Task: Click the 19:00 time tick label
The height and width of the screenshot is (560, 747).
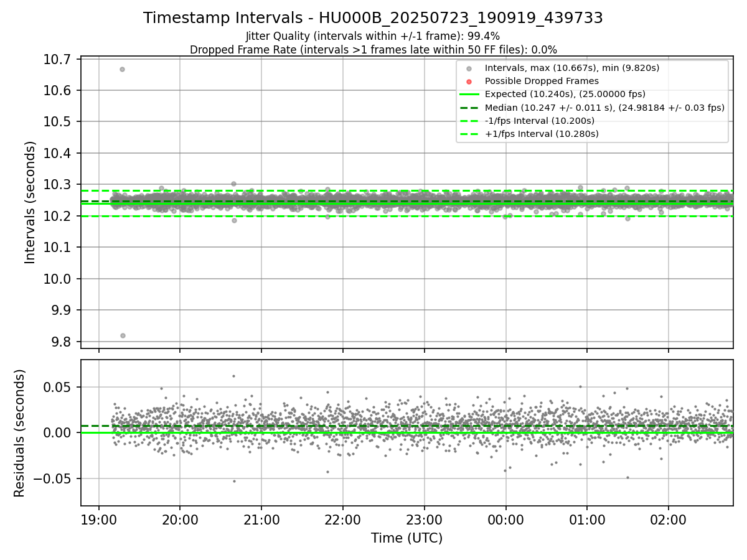Action: (x=99, y=520)
